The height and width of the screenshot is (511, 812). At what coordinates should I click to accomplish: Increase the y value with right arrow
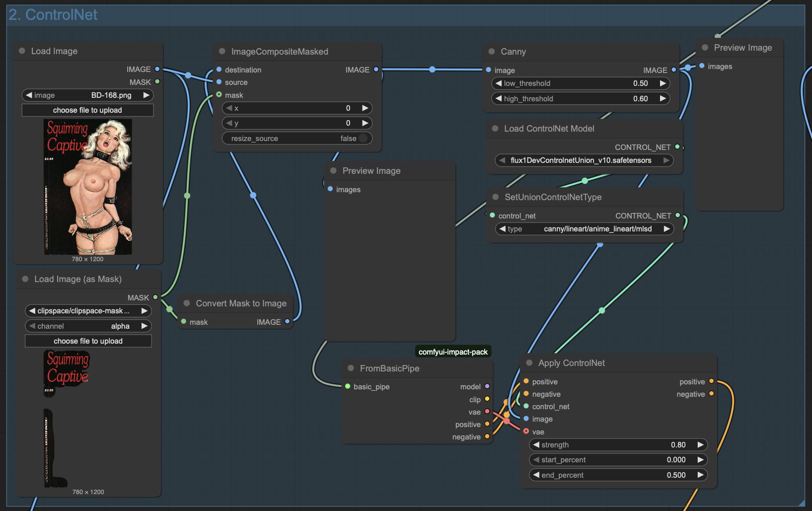[365, 123]
